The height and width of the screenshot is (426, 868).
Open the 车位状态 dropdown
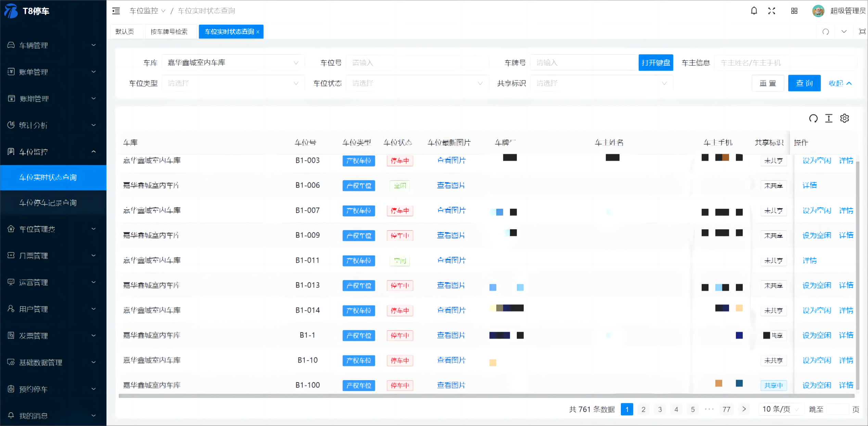click(418, 83)
